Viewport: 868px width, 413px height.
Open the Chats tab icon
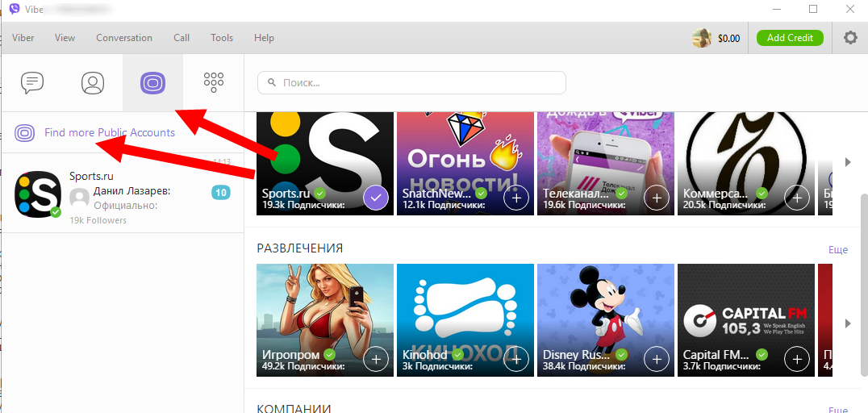32,82
